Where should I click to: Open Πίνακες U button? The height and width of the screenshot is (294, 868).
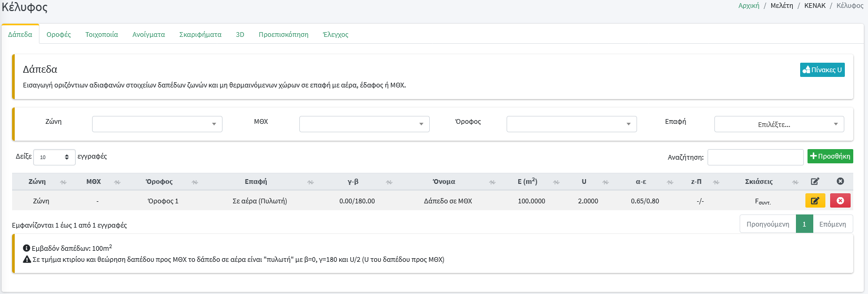(x=822, y=70)
